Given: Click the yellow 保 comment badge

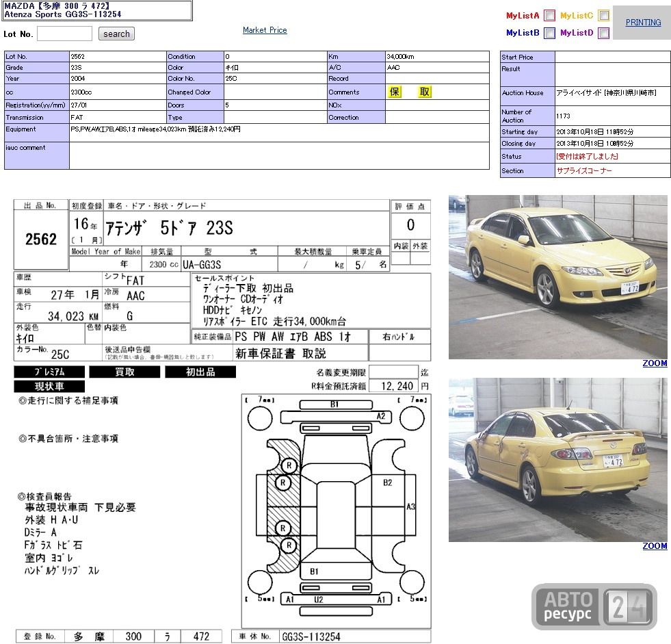Looking at the screenshot, I should coord(395,92).
